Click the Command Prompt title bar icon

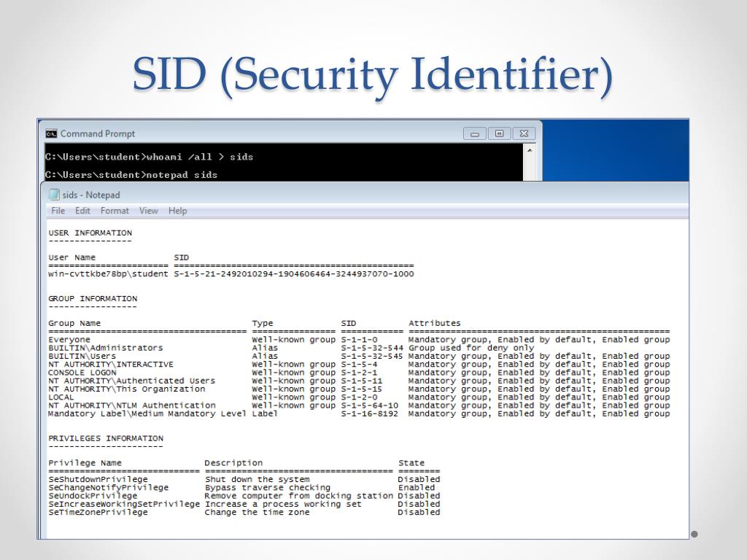click(51, 133)
